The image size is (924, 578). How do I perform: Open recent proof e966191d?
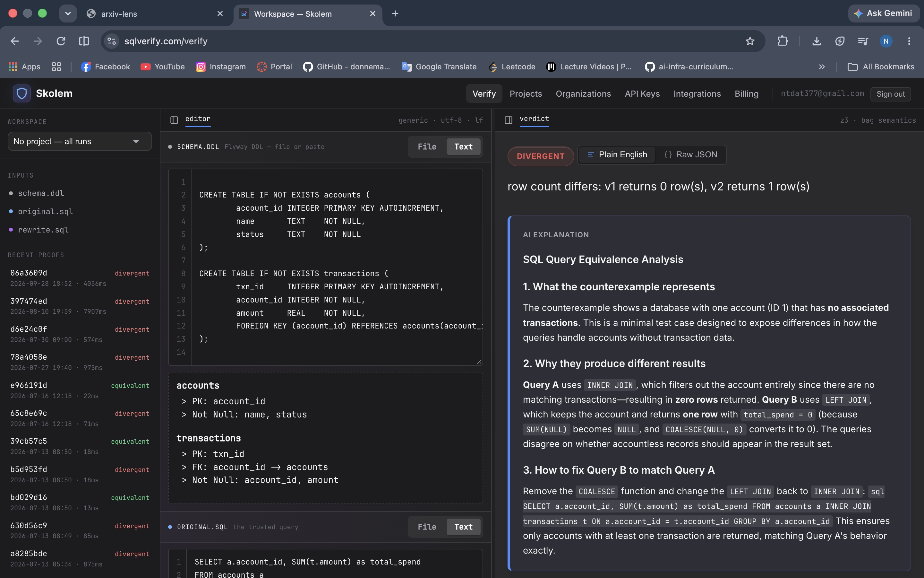(x=80, y=390)
